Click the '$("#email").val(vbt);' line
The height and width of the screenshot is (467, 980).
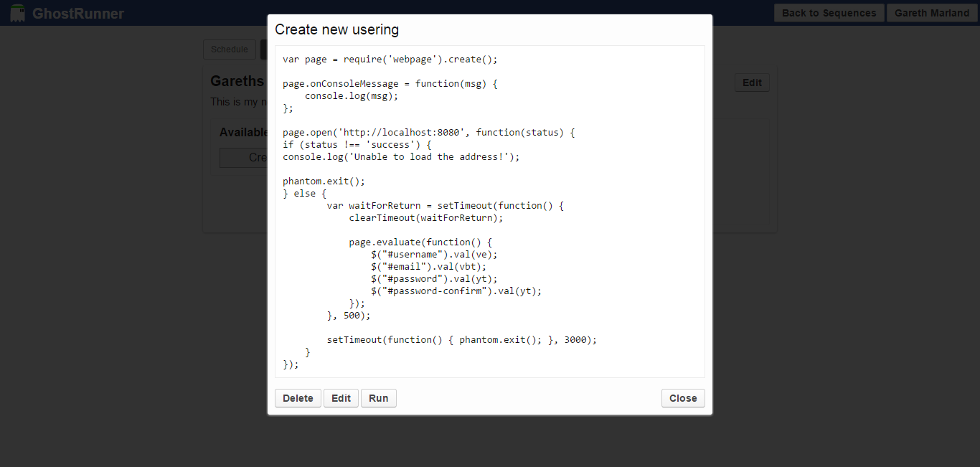429,267
